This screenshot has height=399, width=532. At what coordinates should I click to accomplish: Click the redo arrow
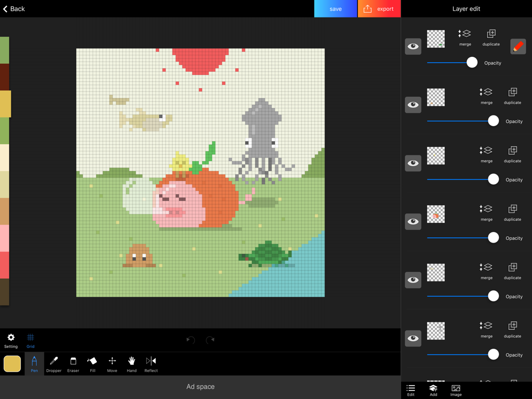tap(210, 340)
